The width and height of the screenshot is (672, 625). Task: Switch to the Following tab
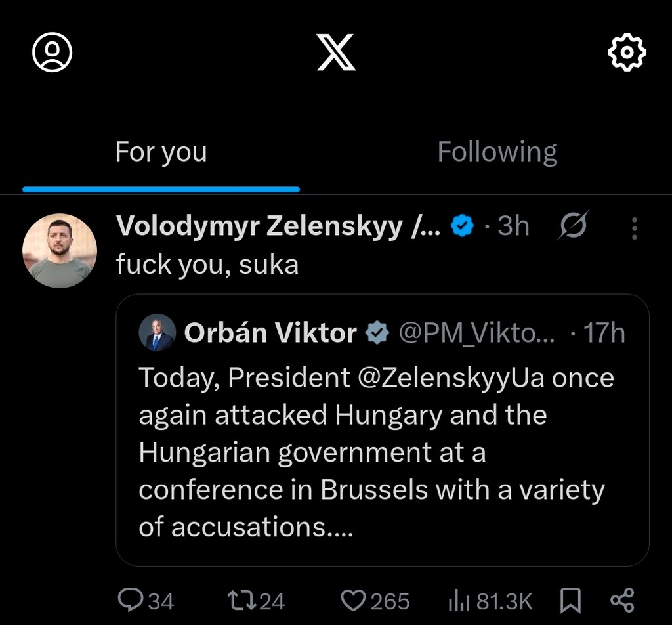(x=497, y=152)
